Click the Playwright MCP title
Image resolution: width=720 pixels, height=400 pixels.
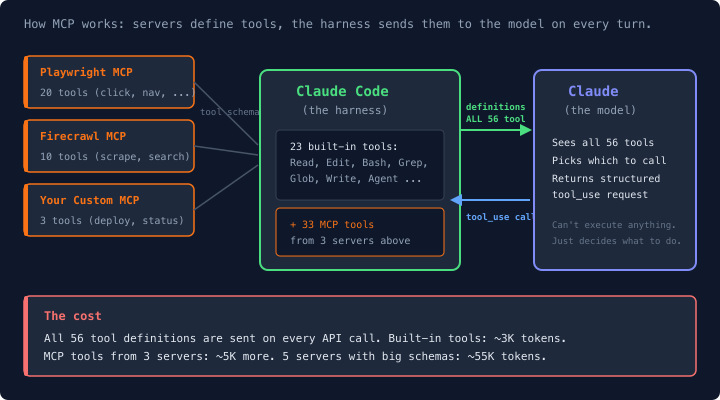point(86,73)
